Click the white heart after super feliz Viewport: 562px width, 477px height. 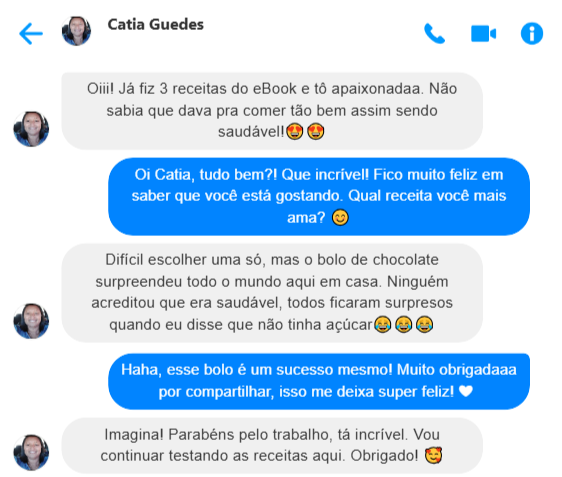pyautogui.click(x=466, y=391)
